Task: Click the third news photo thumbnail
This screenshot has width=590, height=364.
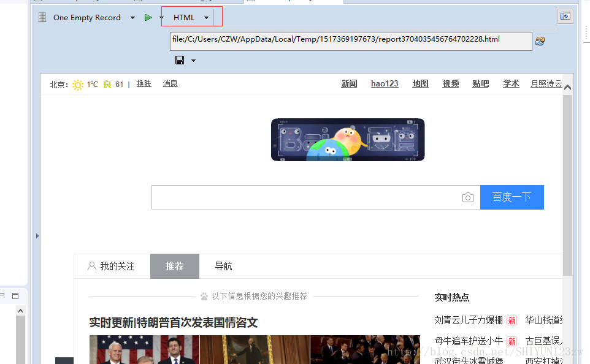Action: point(365,350)
